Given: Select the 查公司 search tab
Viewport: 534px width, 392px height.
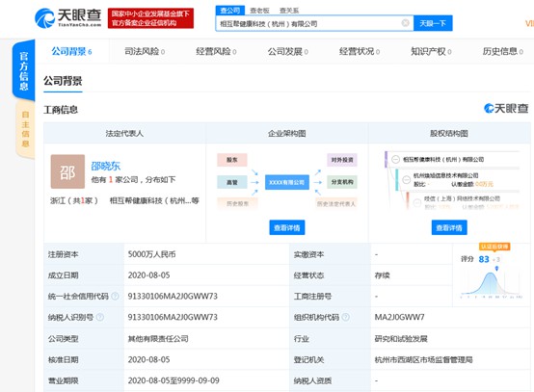Looking at the screenshot, I should [229, 11].
